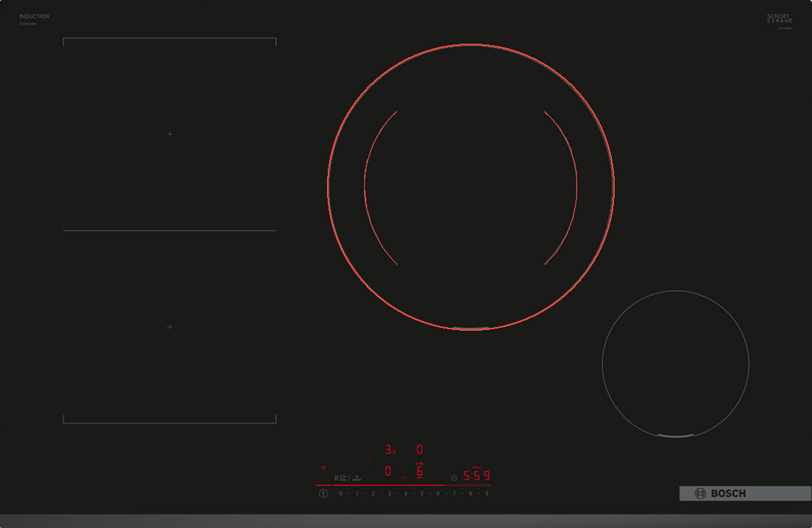This screenshot has height=528, width=812.
Task: Tap the childproof lock/clean icon
Action: coord(343,478)
